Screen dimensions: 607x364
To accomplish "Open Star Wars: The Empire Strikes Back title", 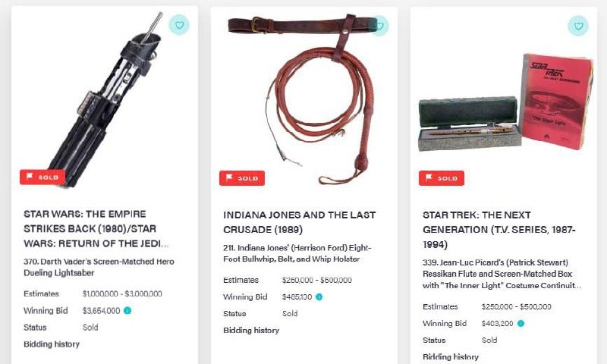I will [96, 228].
